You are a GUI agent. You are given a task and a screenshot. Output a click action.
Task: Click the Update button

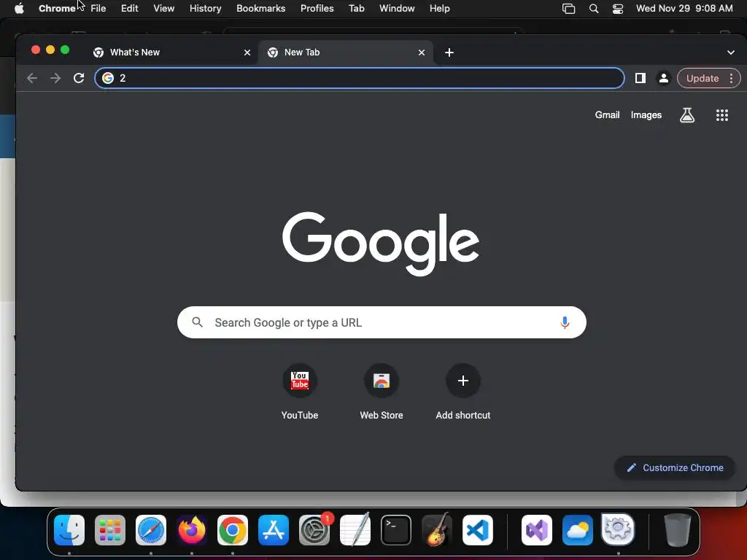tap(703, 78)
